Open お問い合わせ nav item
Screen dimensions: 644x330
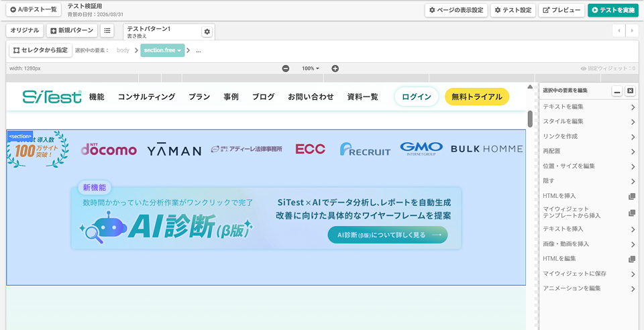click(x=311, y=97)
